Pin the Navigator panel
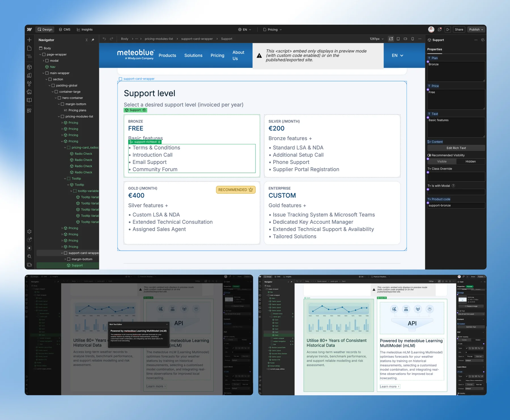The image size is (510, 420). 93,40
